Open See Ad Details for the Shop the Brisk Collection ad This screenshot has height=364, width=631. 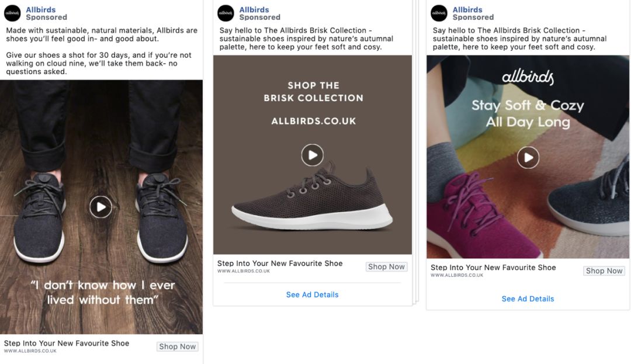point(313,294)
